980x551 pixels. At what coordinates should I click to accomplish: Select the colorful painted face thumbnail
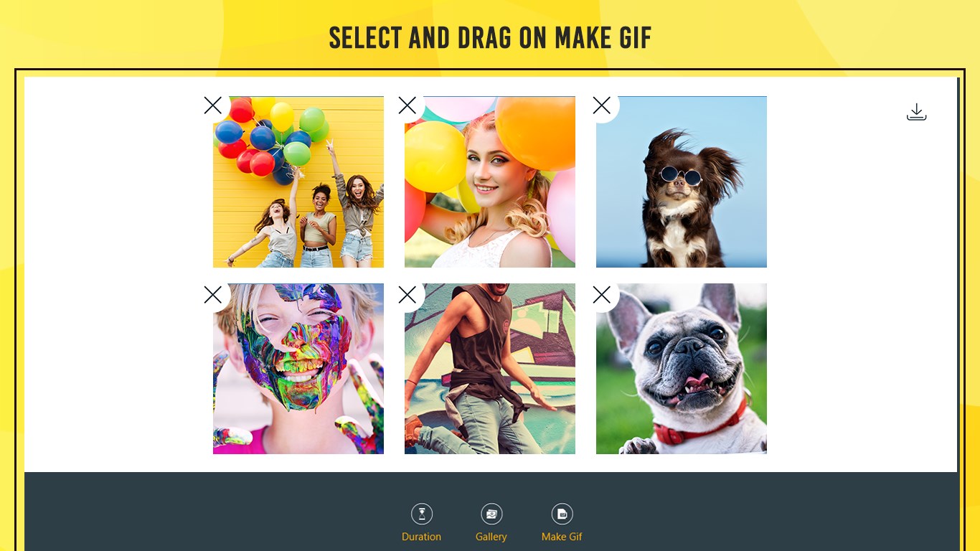tap(298, 369)
